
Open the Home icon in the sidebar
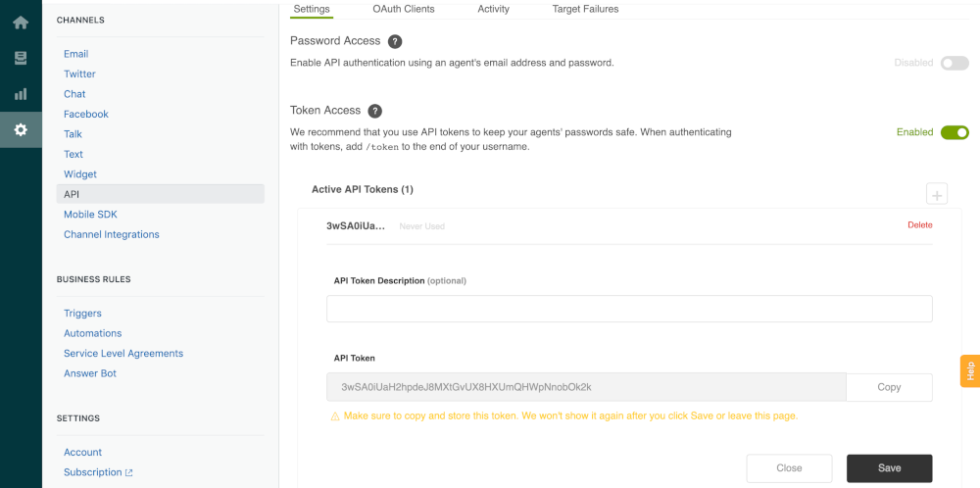pyautogui.click(x=21, y=23)
